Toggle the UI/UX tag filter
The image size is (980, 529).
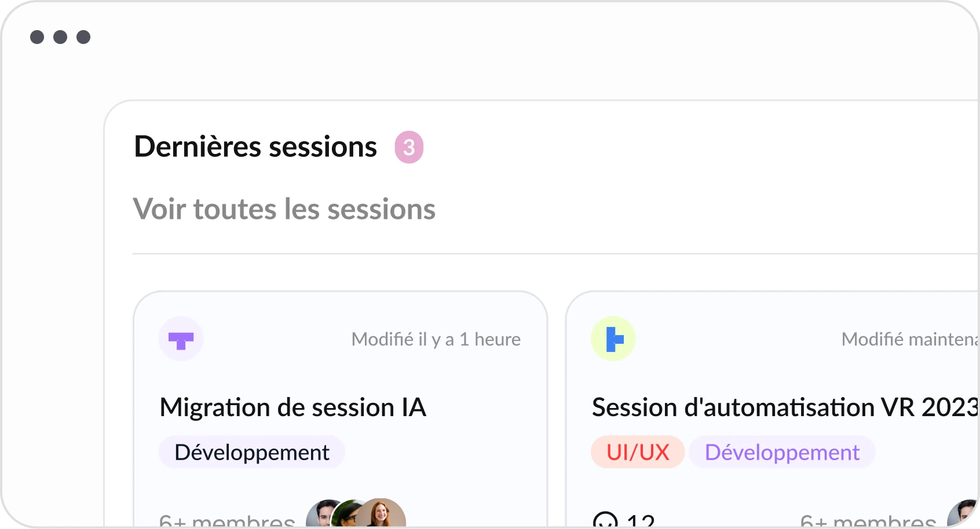click(x=637, y=452)
